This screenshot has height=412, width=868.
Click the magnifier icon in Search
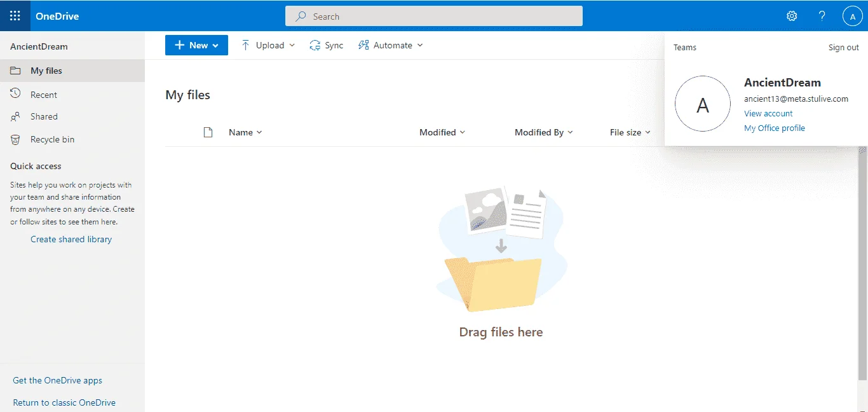coord(301,17)
